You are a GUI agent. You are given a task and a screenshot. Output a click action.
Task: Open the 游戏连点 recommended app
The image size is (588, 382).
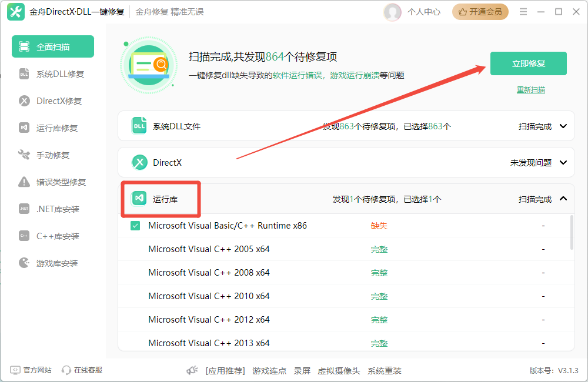269,371
